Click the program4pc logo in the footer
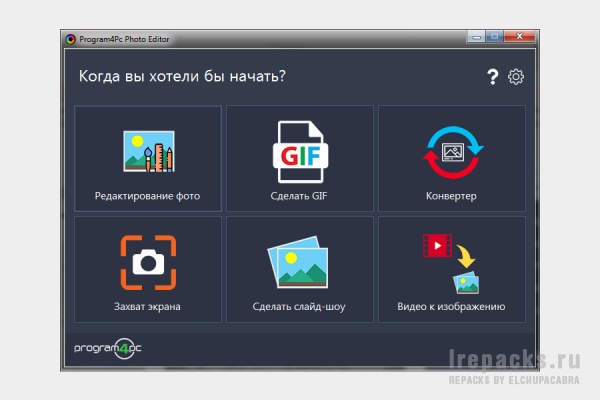600x400 pixels. 108,348
